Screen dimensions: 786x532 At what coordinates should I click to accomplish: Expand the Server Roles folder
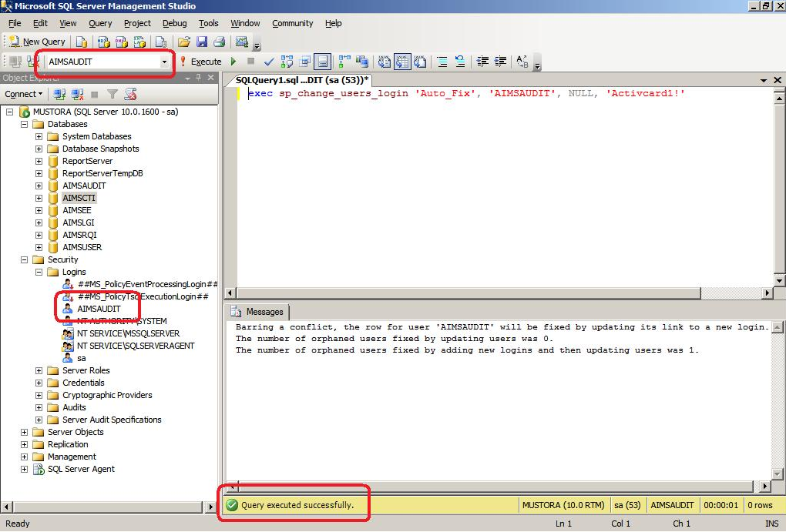tap(39, 370)
